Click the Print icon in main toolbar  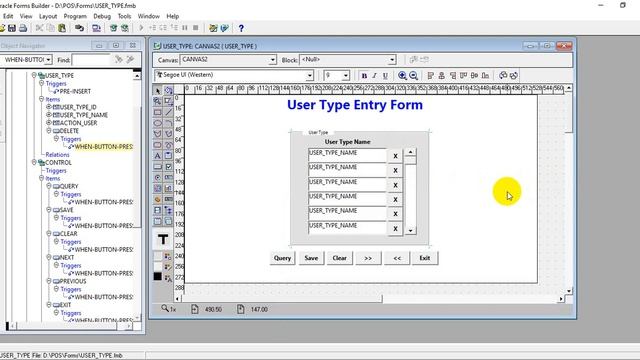(23, 28)
